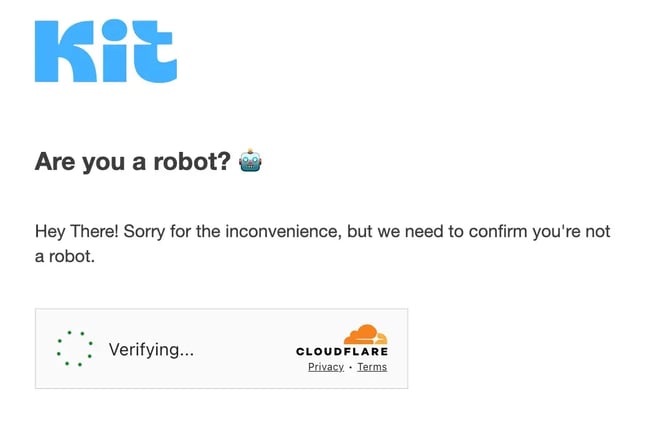Click the green loading spinner
This screenshot has width=650, height=432.
74,348
